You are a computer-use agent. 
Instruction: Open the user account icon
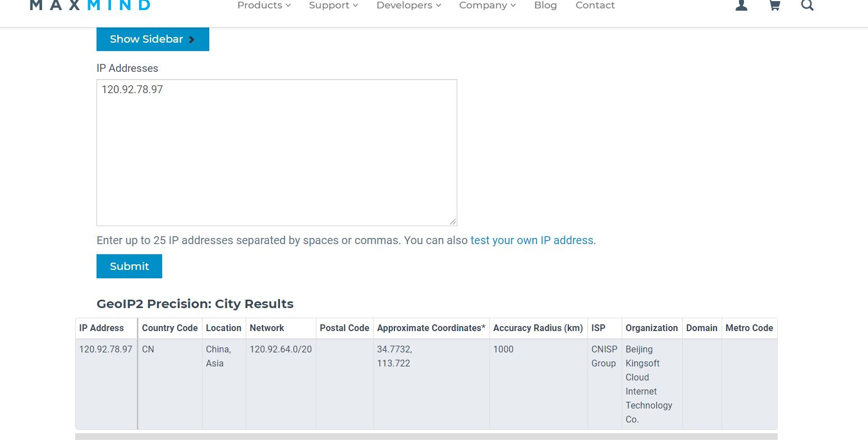click(741, 5)
